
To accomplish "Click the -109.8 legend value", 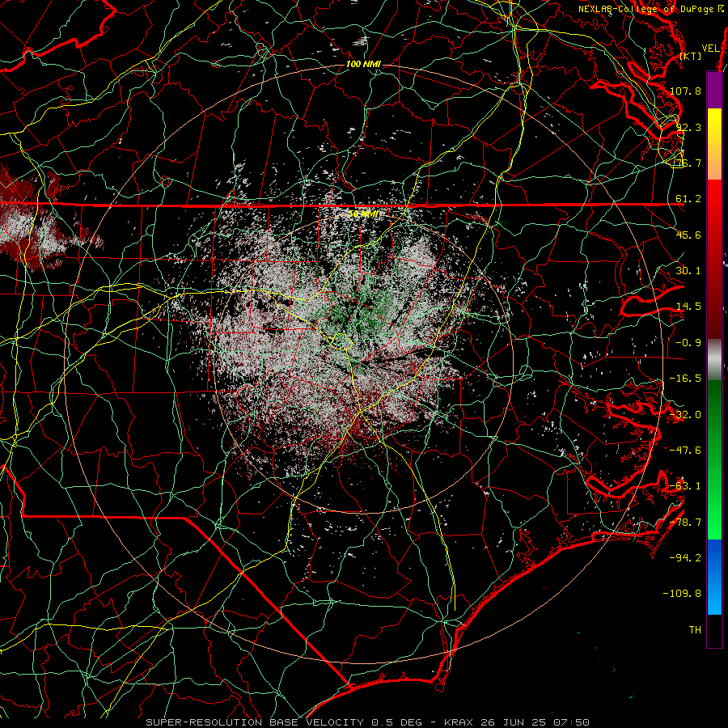I will pyautogui.click(x=683, y=594).
